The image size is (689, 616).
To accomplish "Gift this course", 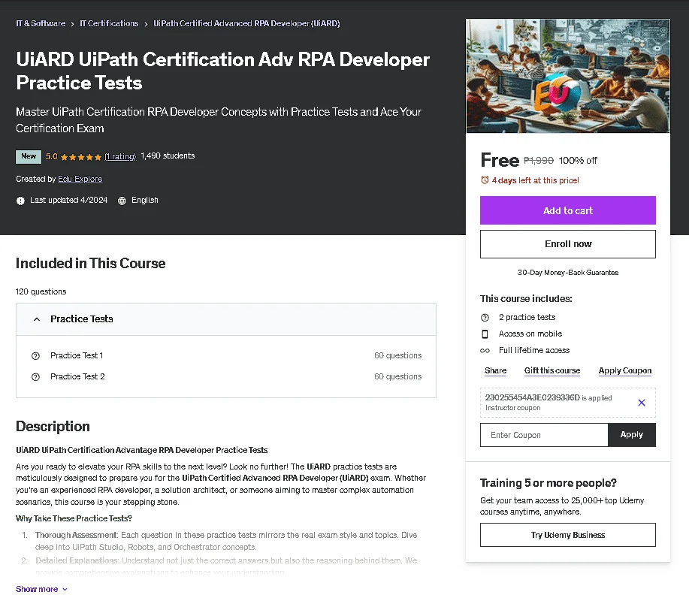I will coord(552,370).
